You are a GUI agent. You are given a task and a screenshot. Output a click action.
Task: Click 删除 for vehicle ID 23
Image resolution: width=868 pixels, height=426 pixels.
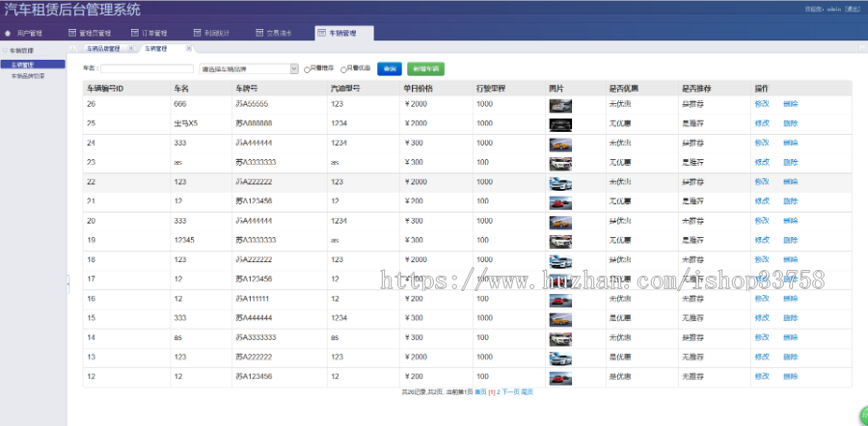tap(791, 162)
